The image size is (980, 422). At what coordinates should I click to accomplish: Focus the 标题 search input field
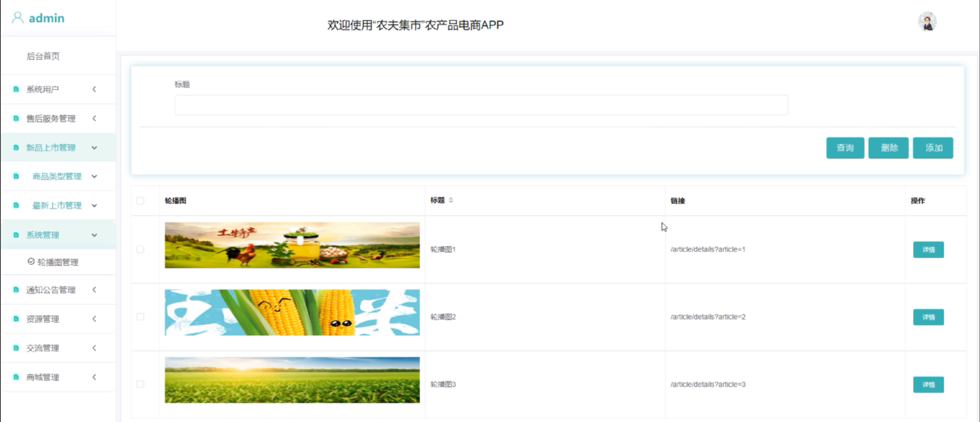tap(481, 105)
